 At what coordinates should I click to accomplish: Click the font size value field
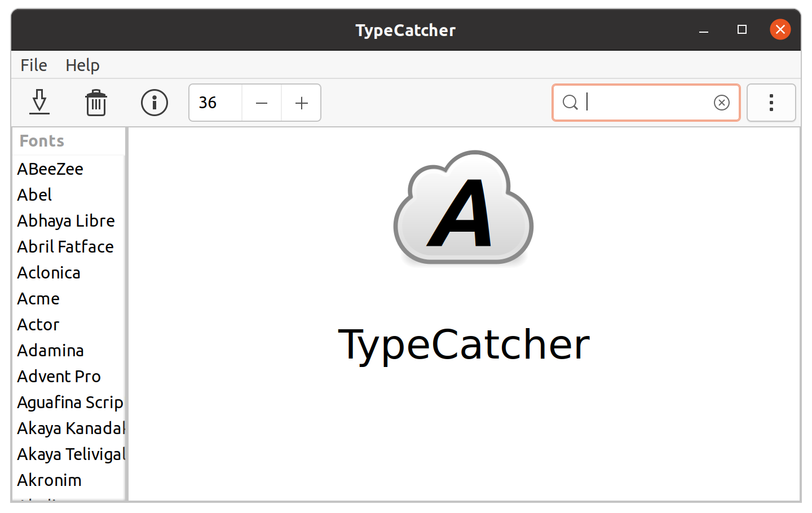point(216,103)
